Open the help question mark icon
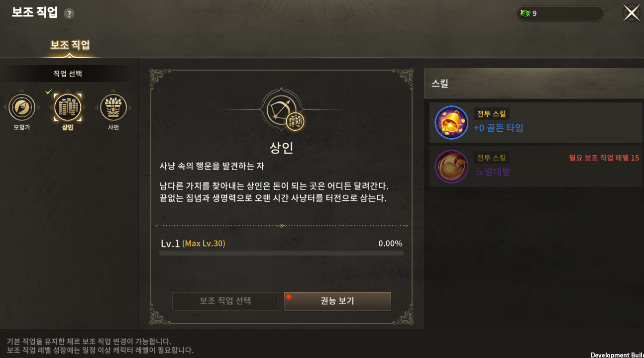Viewport: 644px width, 358px height. (69, 14)
